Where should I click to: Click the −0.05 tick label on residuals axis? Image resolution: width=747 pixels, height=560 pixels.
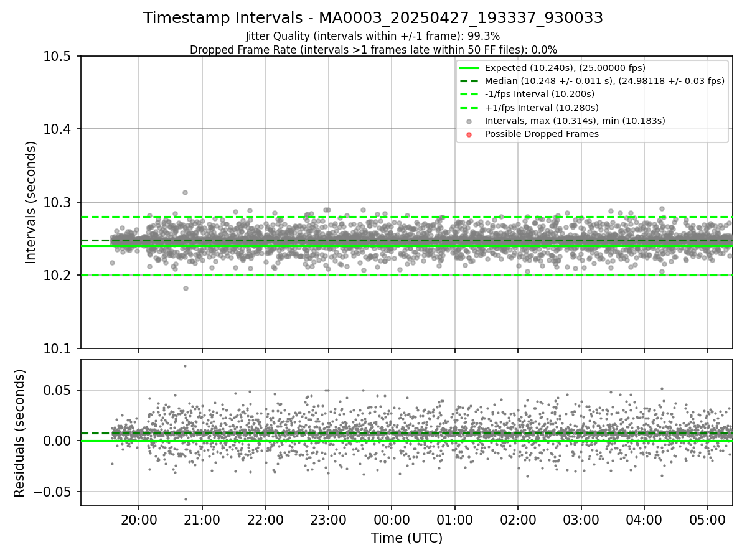[x=54, y=492]
